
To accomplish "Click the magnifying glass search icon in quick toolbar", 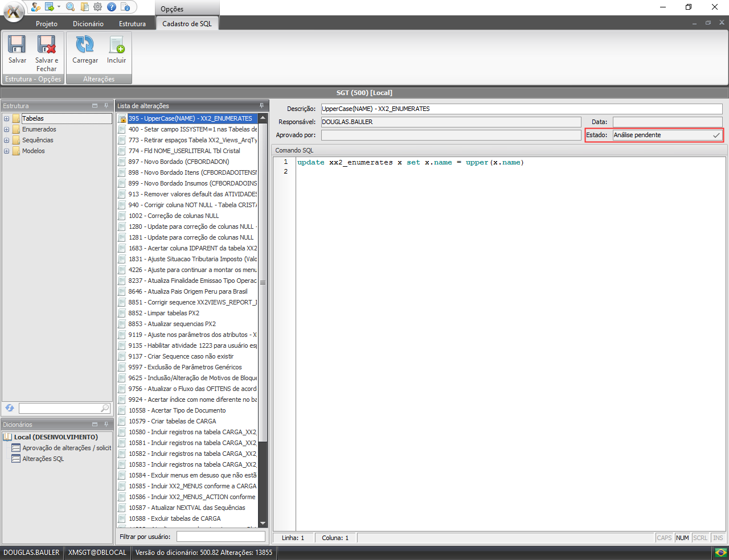I will [70, 7].
